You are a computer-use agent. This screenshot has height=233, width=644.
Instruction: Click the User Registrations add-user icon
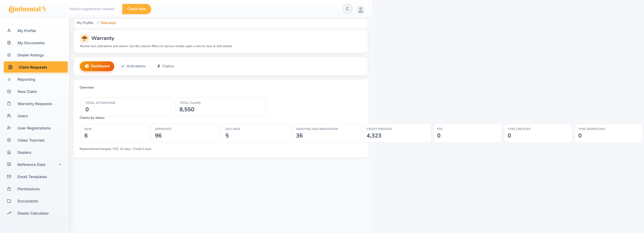pos(9,128)
